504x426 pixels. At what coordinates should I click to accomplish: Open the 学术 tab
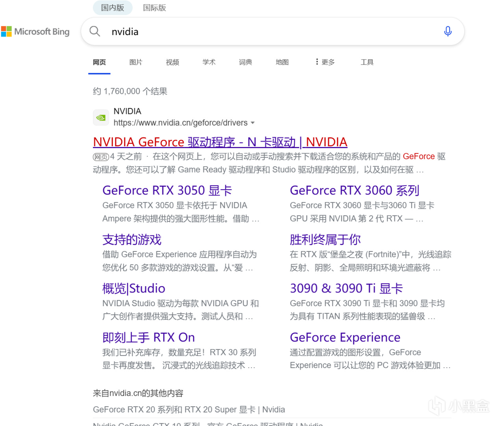(x=209, y=62)
